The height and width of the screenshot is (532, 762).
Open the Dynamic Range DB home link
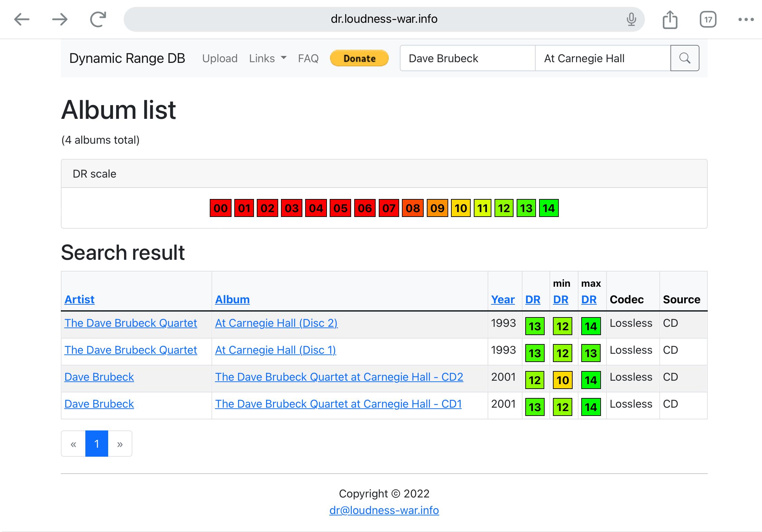(127, 58)
